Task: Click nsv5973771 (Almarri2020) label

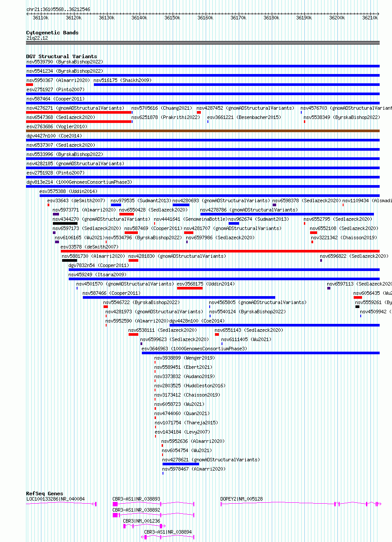Action: click(x=85, y=210)
